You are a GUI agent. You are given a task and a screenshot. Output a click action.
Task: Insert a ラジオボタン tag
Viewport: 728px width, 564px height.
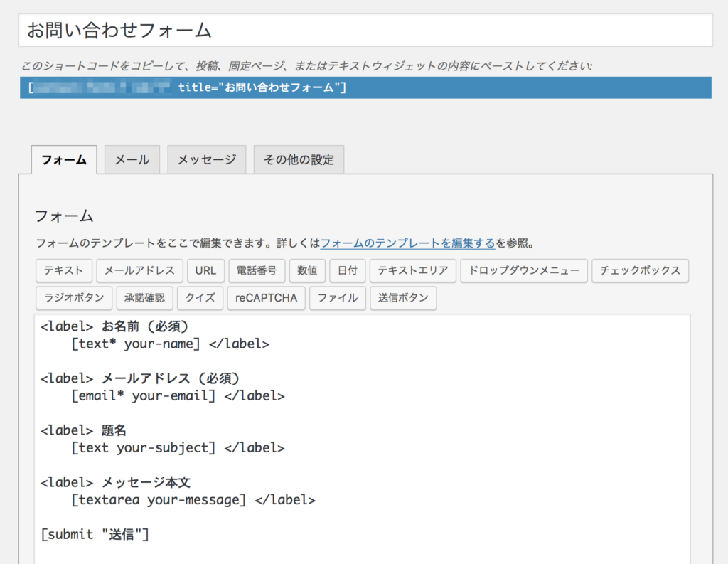pyautogui.click(x=74, y=298)
